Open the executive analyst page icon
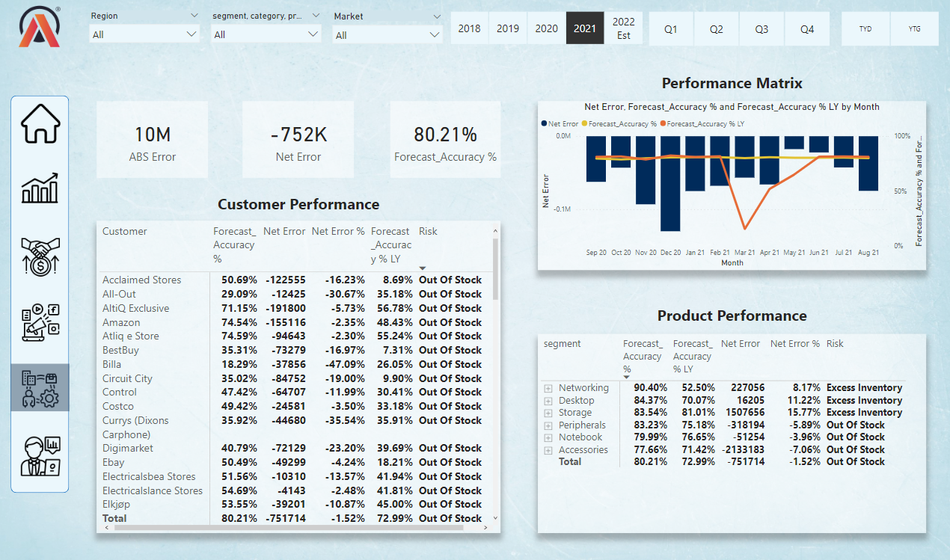Viewport: 950px width, 560px height. click(39, 455)
